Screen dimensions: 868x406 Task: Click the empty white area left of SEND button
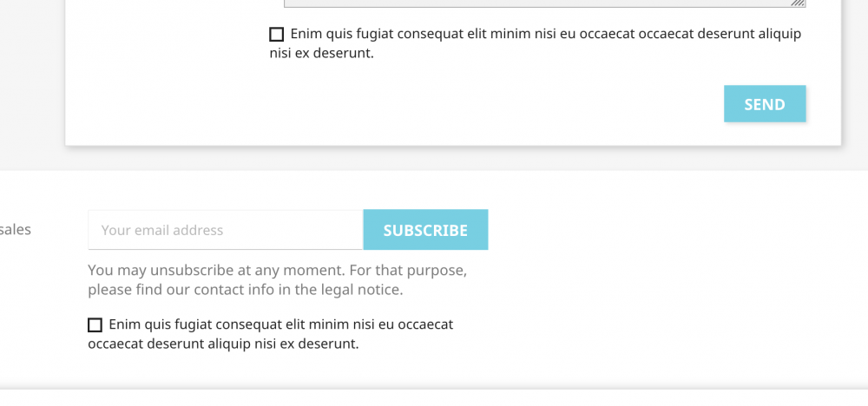point(443,104)
